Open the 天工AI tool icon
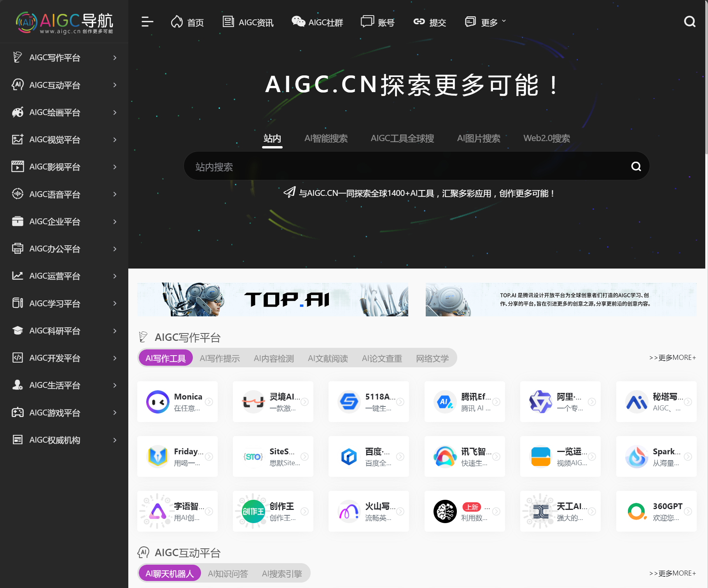Image resolution: width=708 pixels, height=588 pixels. [x=541, y=511]
